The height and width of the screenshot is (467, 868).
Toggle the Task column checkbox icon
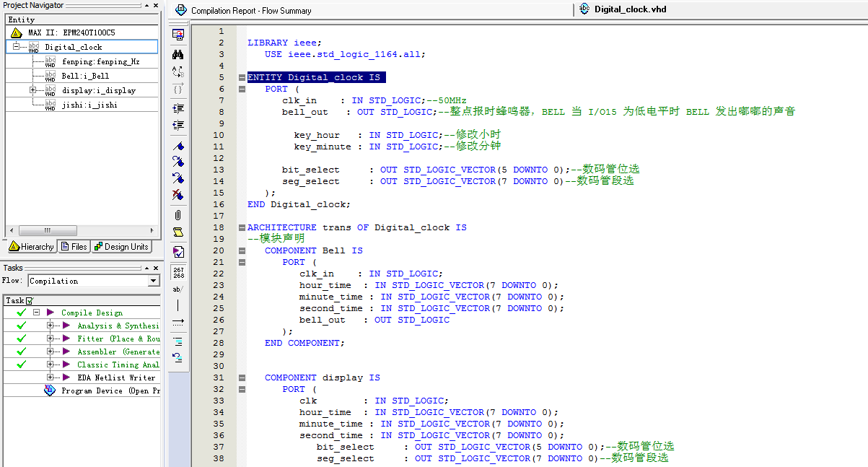point(30,300)
